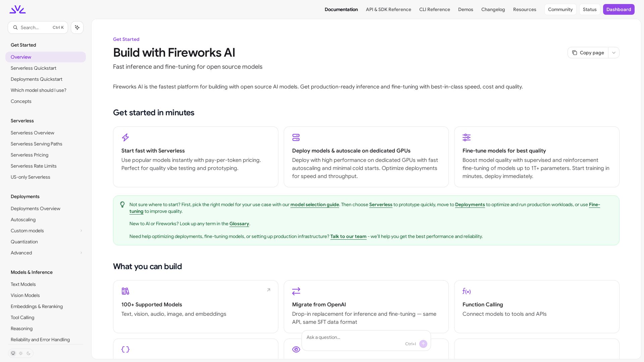644x362 pixels.
Task: Go to the Tool Calling page
Action: pyautogui.click(x=46, y=317)
